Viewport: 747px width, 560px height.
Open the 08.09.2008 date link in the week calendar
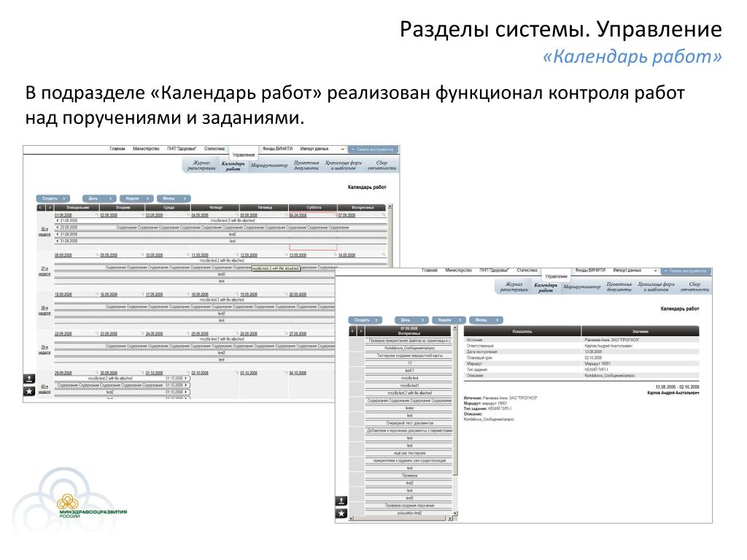63,255
